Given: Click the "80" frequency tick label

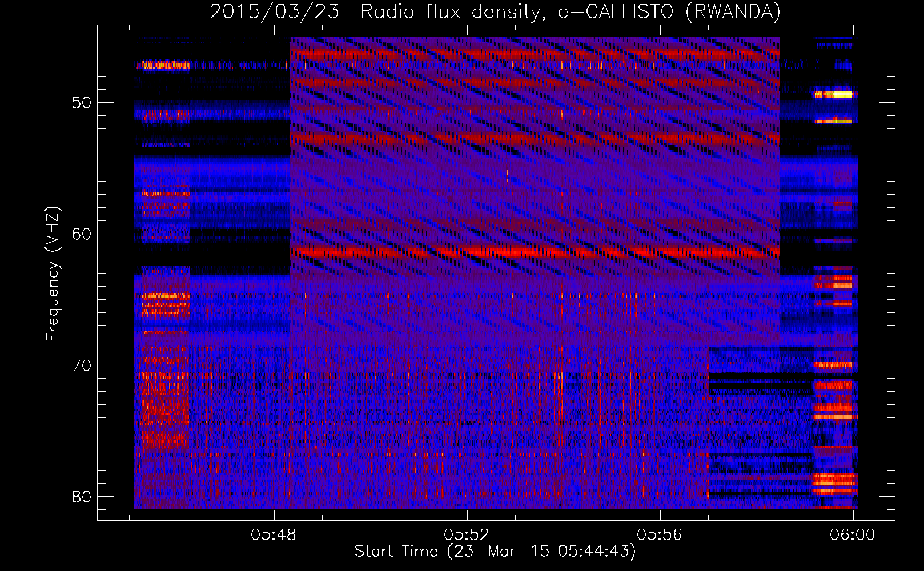Looking at the screenshot, I should click(x=82, y=497).
